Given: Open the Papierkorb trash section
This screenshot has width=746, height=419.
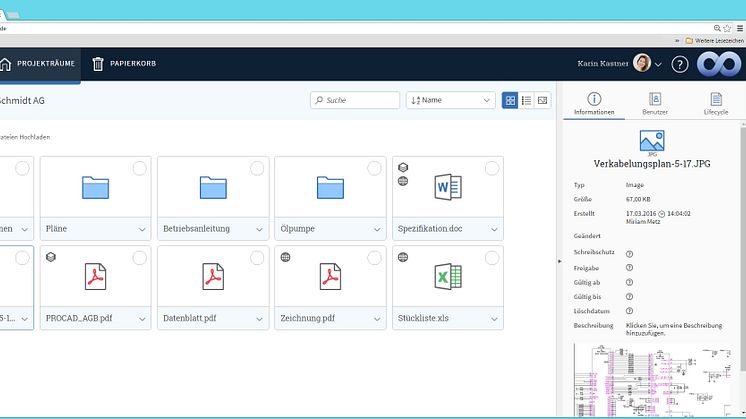Looking at the screenshot, I should [x=124, y=64].
